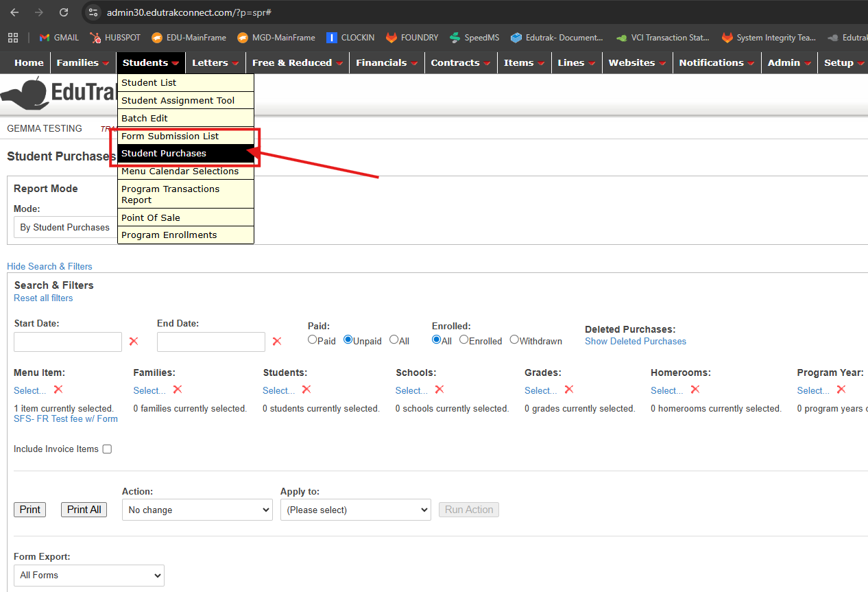Open the GMAIL bookmark icon
Screen dimensions: 868x592
coord(45,38)
